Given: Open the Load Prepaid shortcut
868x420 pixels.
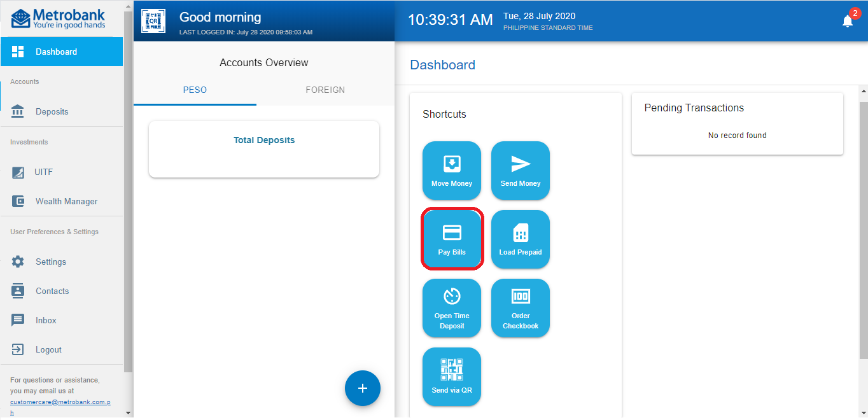Looking at the screenshot, I should [x=521, y=239].
